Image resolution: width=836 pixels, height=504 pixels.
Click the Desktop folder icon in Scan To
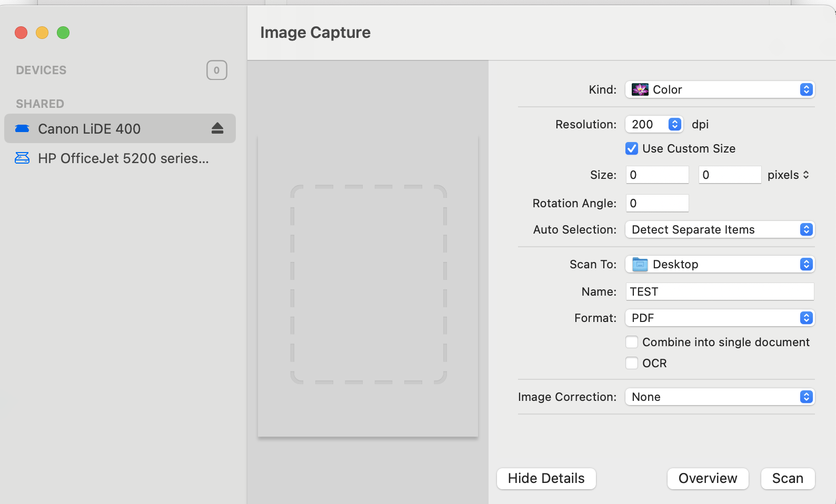tap(640, 264)
